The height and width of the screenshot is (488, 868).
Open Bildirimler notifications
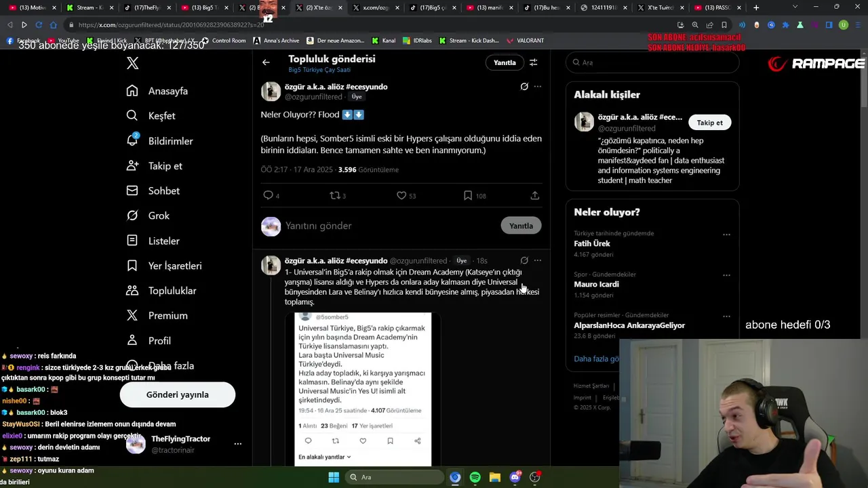[x=160, y=141]
